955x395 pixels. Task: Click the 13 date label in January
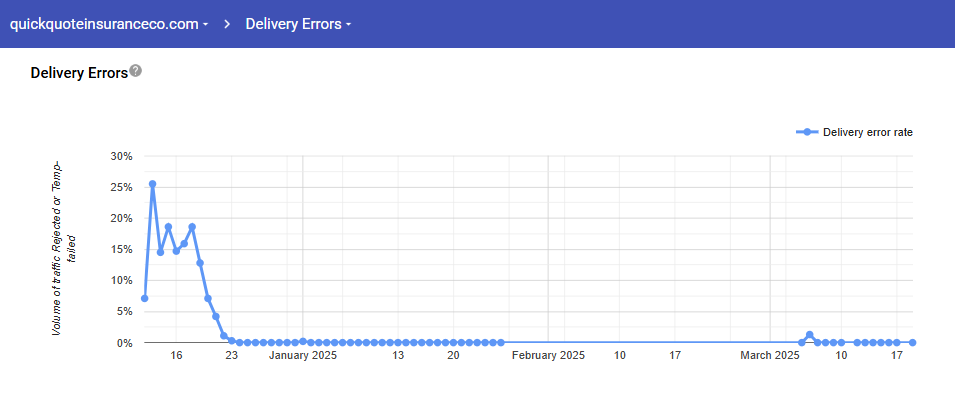[398, 355]
